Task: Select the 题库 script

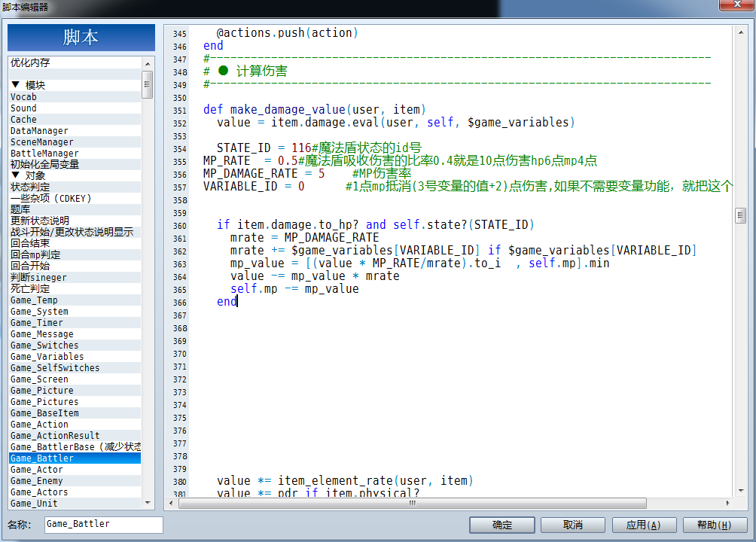Action: [x=75, y=209]
